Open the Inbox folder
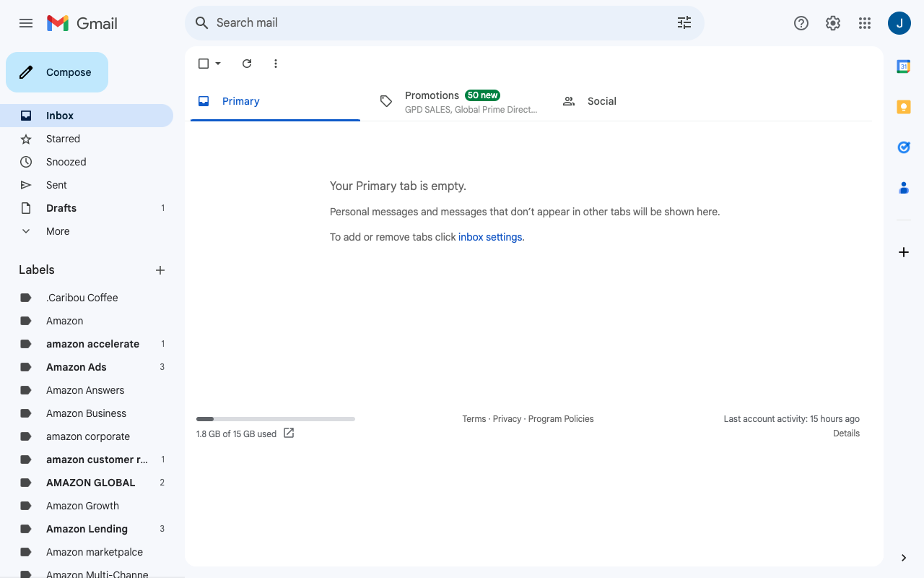 (x=87, y=116)
